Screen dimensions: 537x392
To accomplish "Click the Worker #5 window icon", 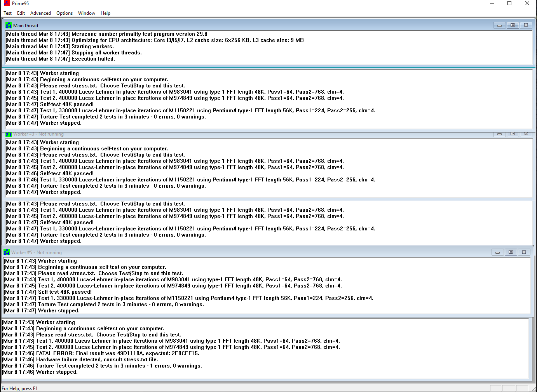I will point(7,252).
